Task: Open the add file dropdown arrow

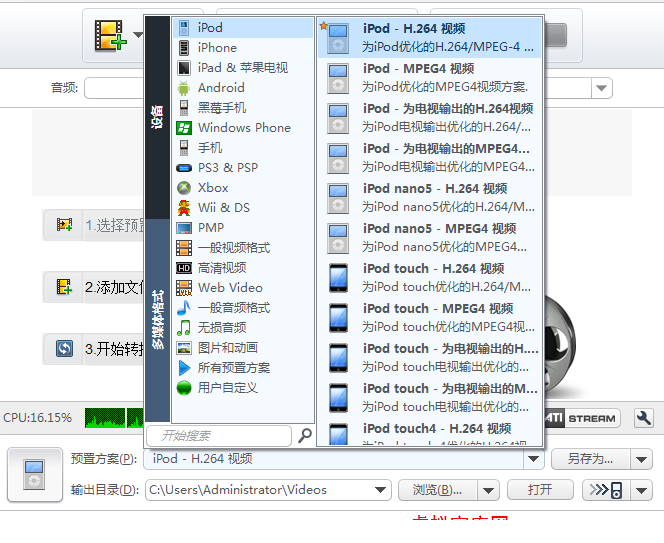Action: coord(138,34)
